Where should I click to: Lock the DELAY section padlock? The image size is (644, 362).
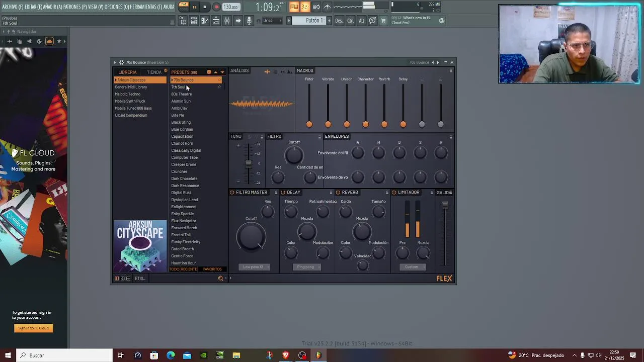pos(331,193)
